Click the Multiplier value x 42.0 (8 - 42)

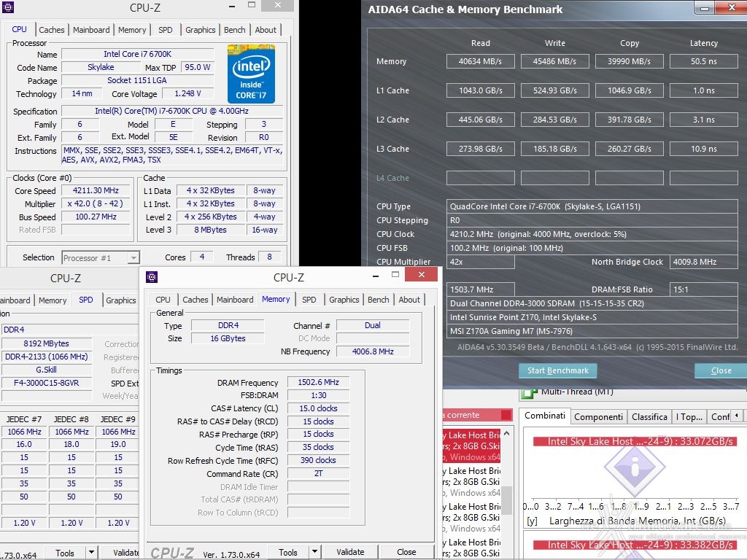[x=96, y=204]
